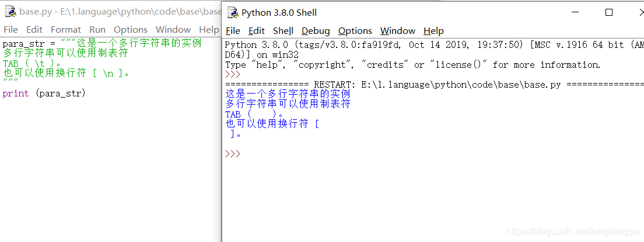Maximize the Python 3.8.0 Shell window
The image size is (644, 242).
(608, 13)
